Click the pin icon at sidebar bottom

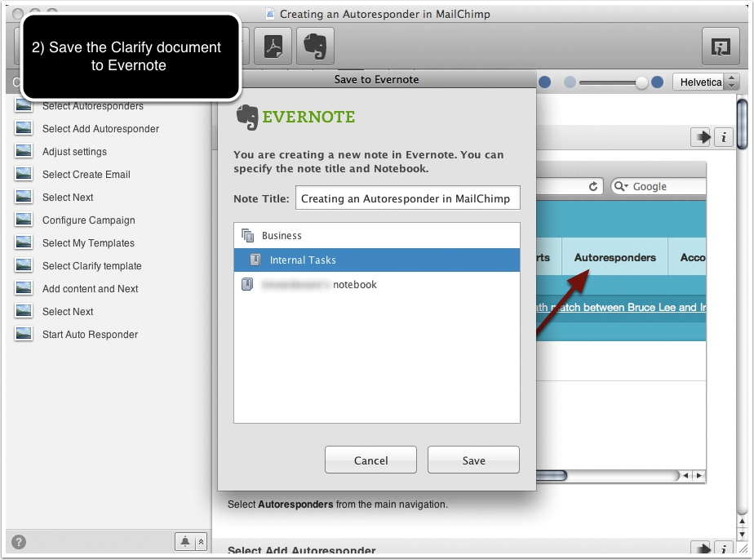(x=185, y=542)
